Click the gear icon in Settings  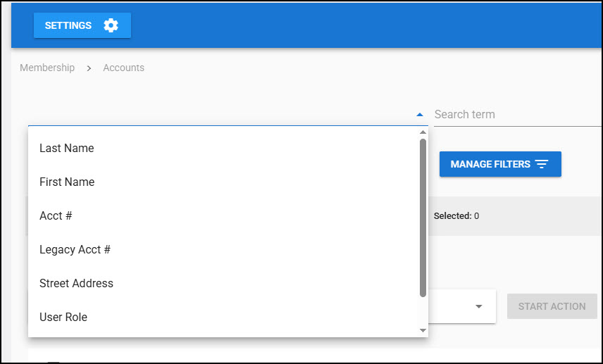111,25
